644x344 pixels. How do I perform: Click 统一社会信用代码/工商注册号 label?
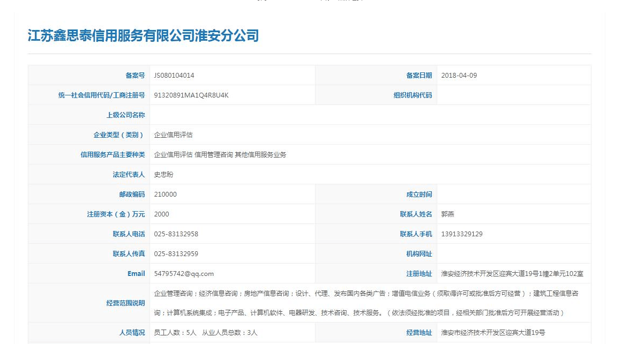(x=102, y=95)
